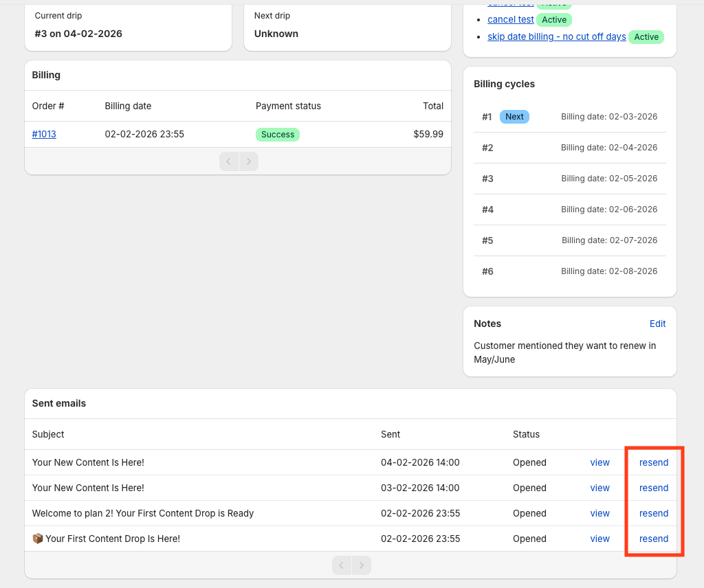The width and height of the screenshot is (704, 588).
Task: Click the Success payment status badge
Action: click(x=278, y=135)
